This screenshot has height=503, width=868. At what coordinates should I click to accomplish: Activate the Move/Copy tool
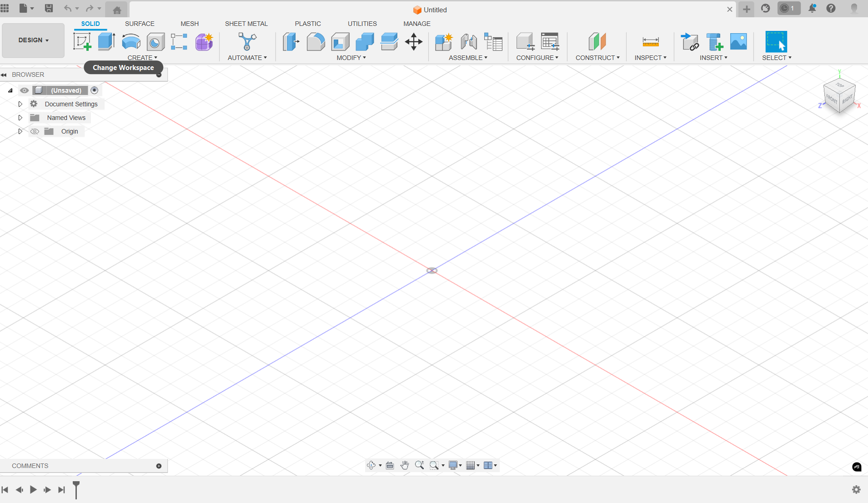point(413,41)
